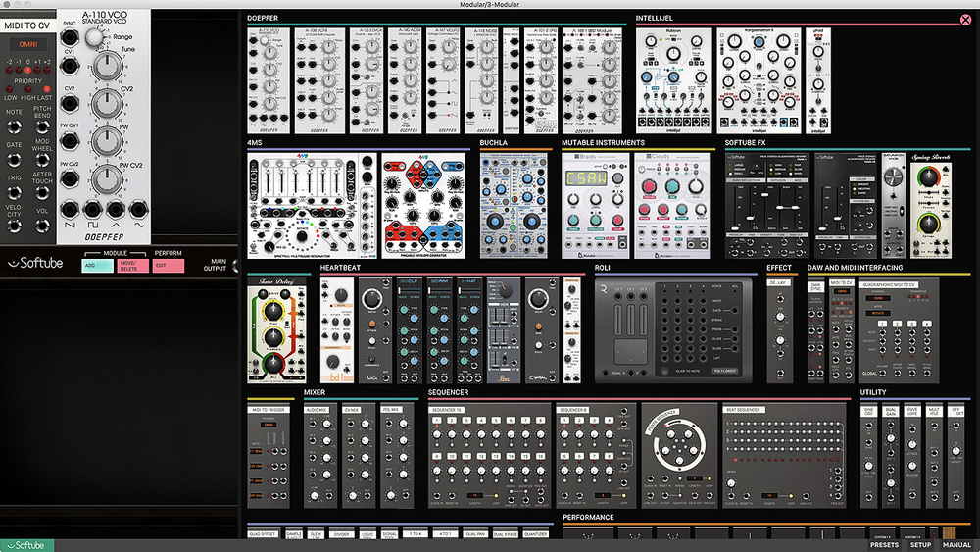Choose the Tube Delay module thumbnail

tap(277, 330)
